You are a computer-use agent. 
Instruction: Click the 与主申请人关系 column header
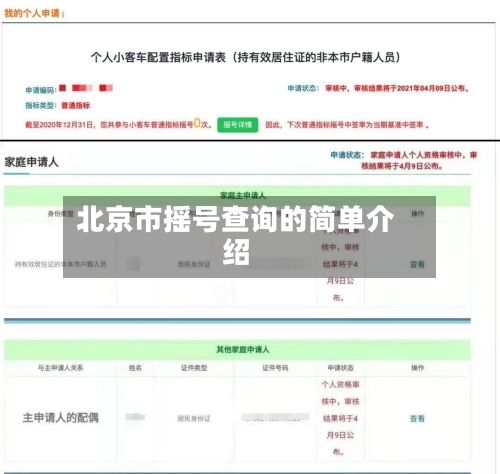[x=60, y=368]
